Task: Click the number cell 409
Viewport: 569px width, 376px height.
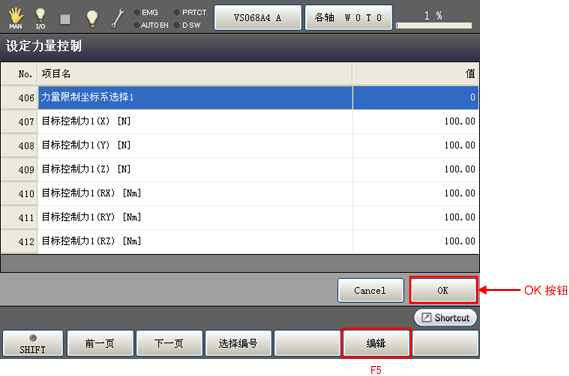Action: (20, 169)
